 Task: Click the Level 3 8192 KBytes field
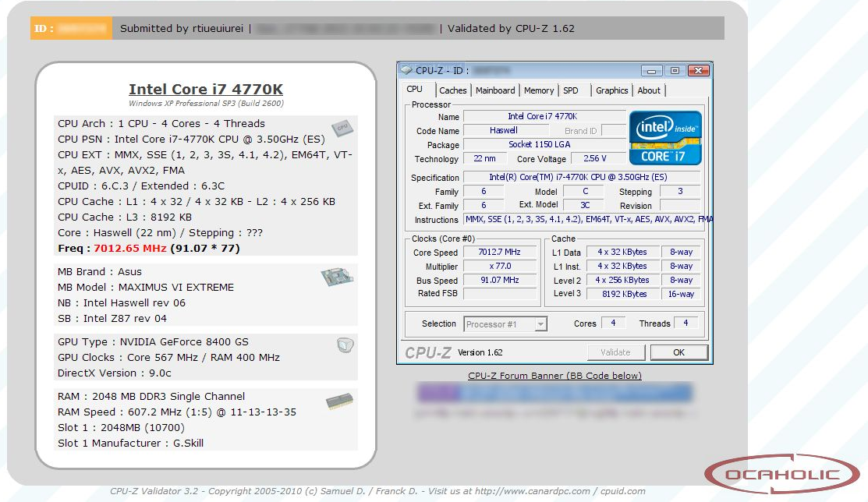[x=622, y=293]
